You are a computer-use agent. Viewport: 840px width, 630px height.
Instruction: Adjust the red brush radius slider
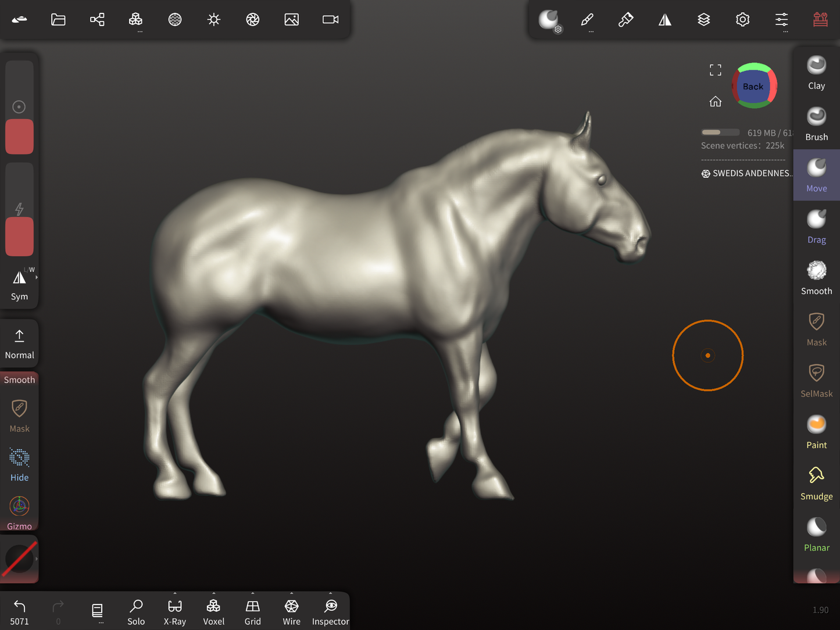[19, 137]
